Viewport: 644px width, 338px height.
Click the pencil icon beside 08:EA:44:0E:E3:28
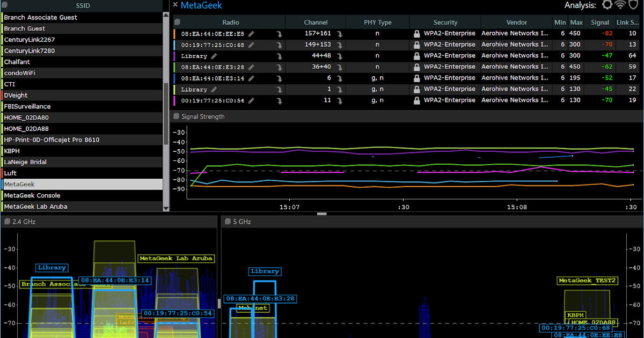click(x=251, y=67)
